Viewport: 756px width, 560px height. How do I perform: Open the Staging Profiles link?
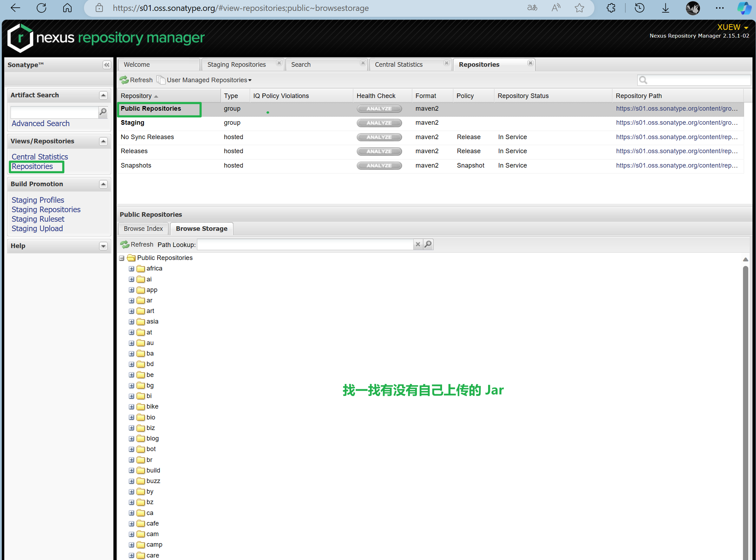tap(38, 200)
